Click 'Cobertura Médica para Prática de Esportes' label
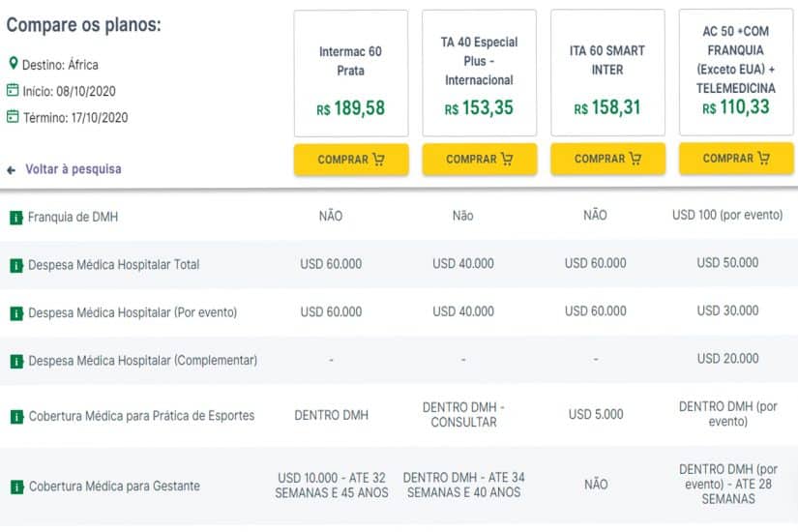 (141, 416)
